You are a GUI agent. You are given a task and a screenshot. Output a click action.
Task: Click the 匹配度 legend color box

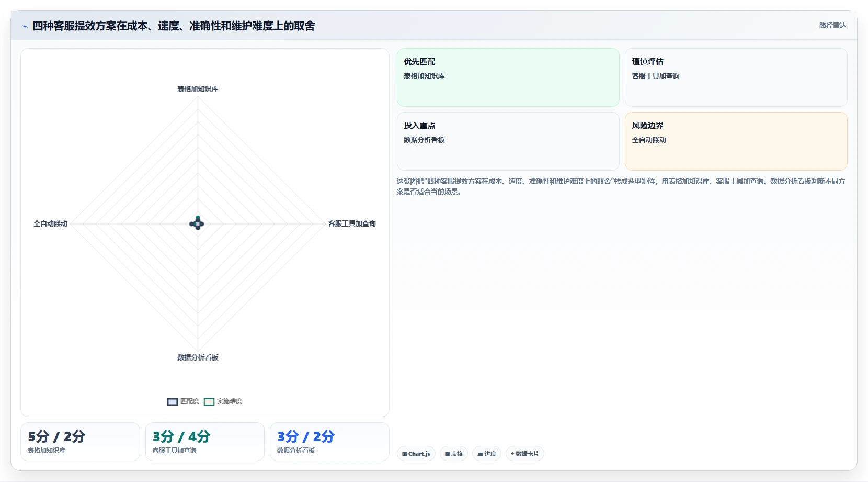tap(173, 402)
